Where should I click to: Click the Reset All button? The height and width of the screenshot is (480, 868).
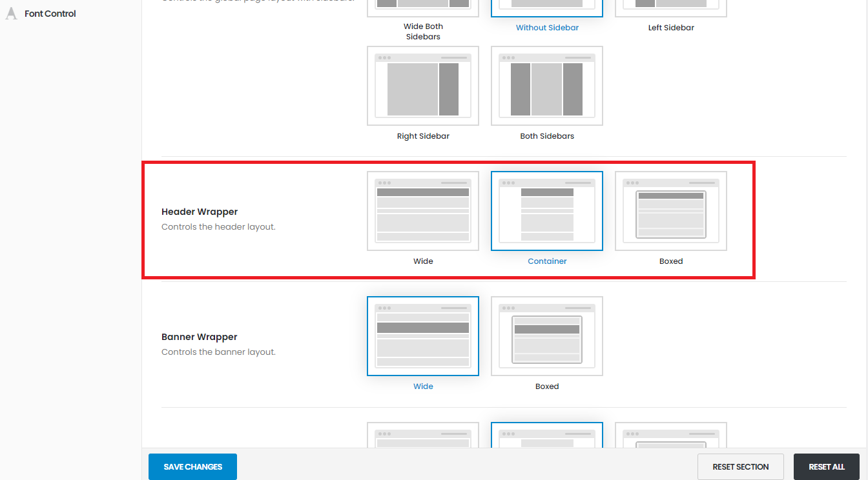pos(827,467)
